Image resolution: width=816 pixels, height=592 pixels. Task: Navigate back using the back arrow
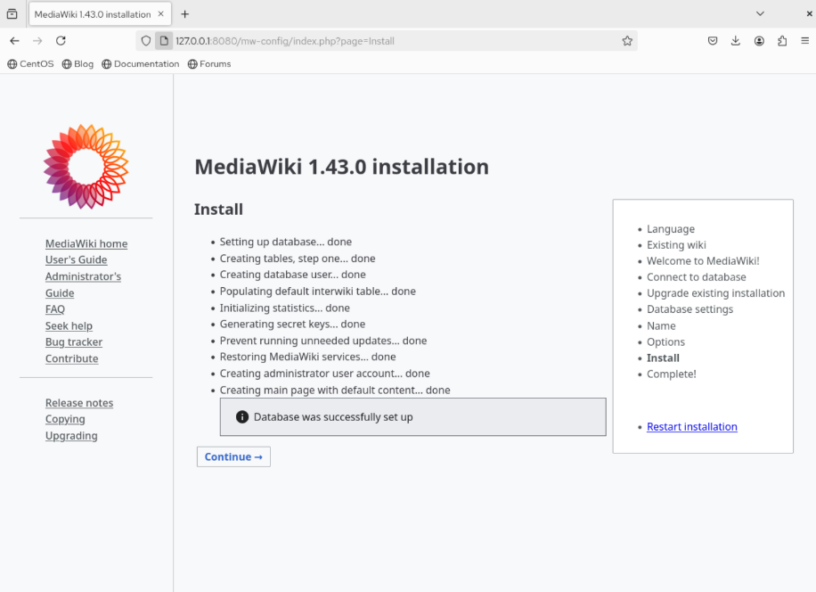16,40
